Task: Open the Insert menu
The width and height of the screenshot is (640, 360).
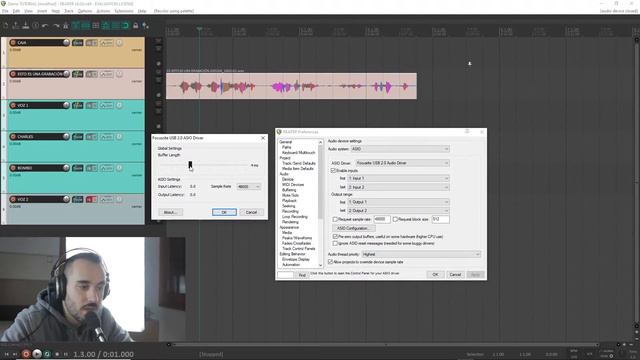Action: tap(42, 11)
